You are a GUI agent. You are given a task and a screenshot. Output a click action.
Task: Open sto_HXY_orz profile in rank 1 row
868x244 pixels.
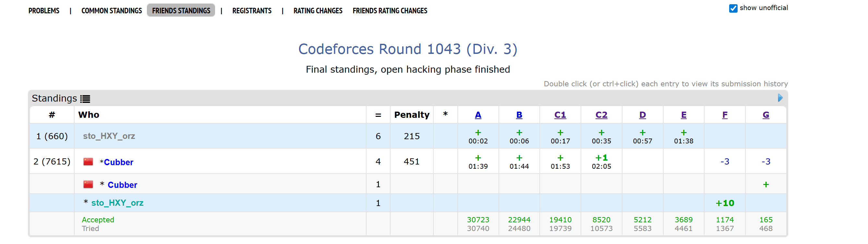tap(109, 136)
